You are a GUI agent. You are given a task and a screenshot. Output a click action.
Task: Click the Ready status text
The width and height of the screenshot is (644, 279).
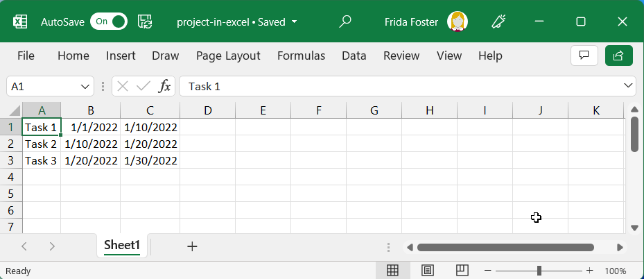coord(17,271)
